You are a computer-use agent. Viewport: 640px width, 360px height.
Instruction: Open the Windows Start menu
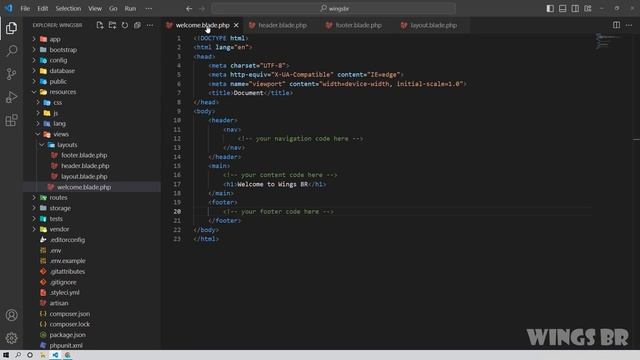coord(6,355)
